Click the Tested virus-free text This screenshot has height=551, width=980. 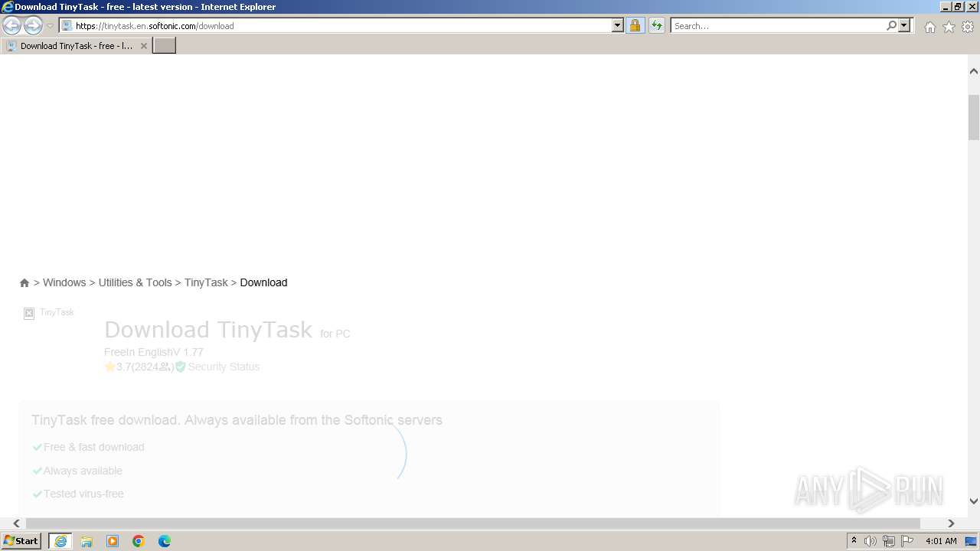click(83, 494)
